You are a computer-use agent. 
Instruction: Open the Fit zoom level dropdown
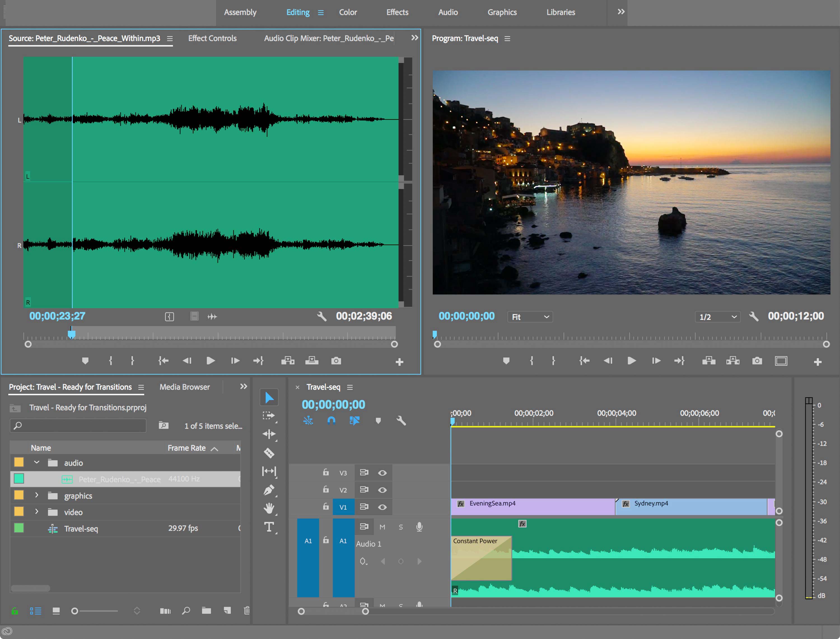click(x=530, y=317)
